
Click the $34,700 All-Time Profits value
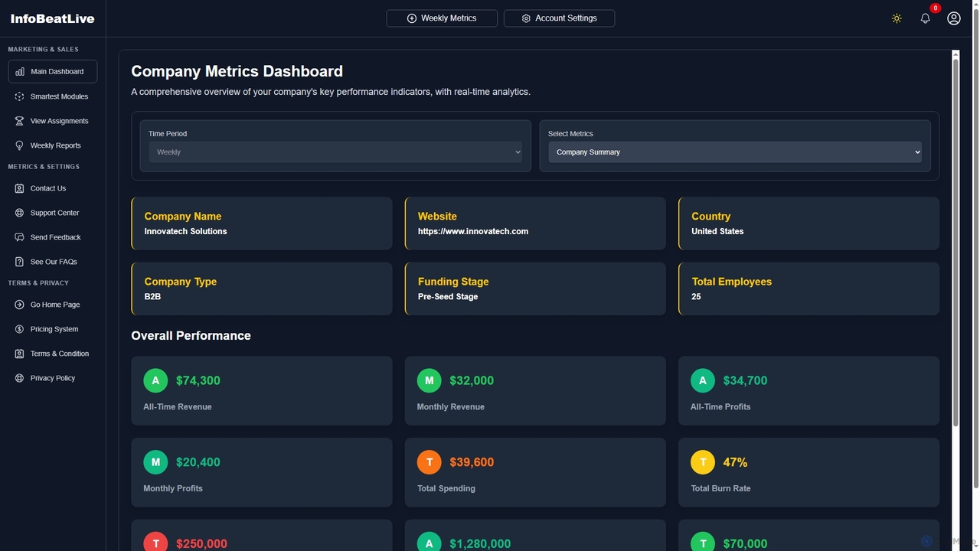point(745,380)
